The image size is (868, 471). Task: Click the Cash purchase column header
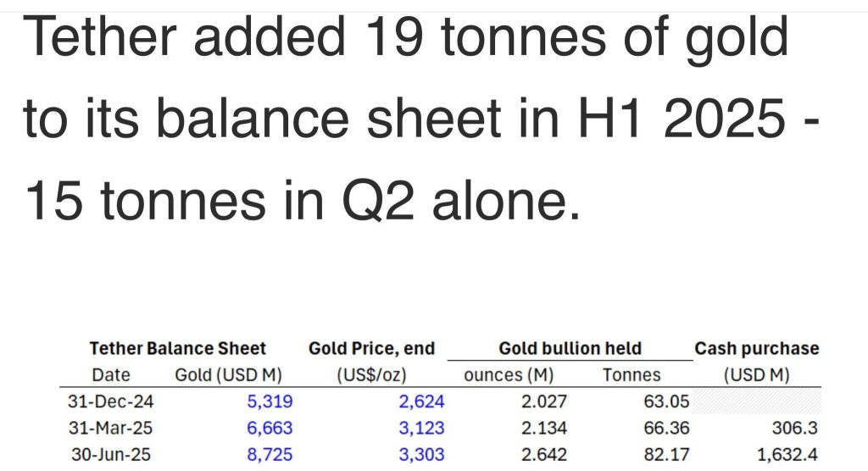[x=757, y=348]
